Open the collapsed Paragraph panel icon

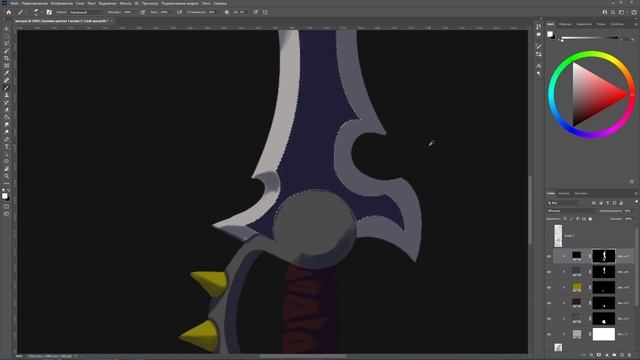click(539, 74)
